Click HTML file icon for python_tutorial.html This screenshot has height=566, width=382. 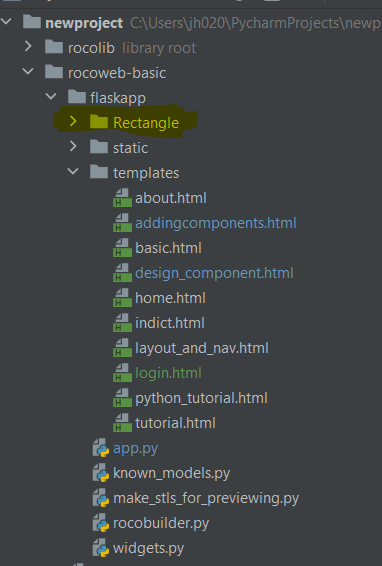[x=122, y=397]
